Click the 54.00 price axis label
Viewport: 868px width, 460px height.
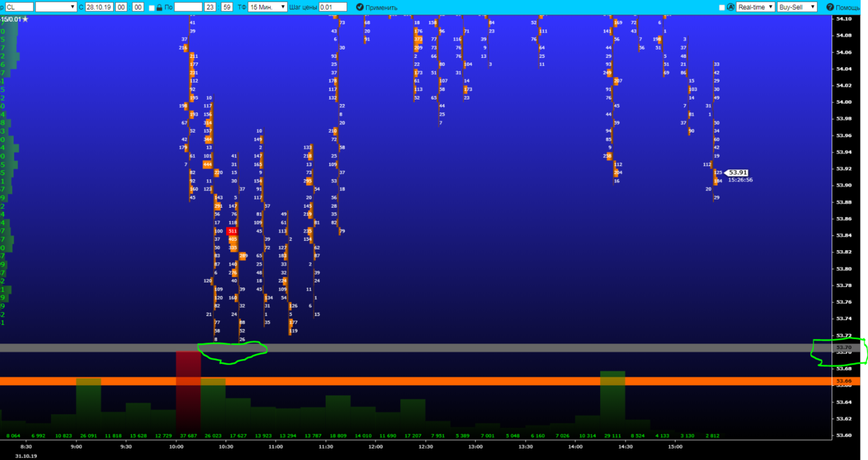(843, 102)
